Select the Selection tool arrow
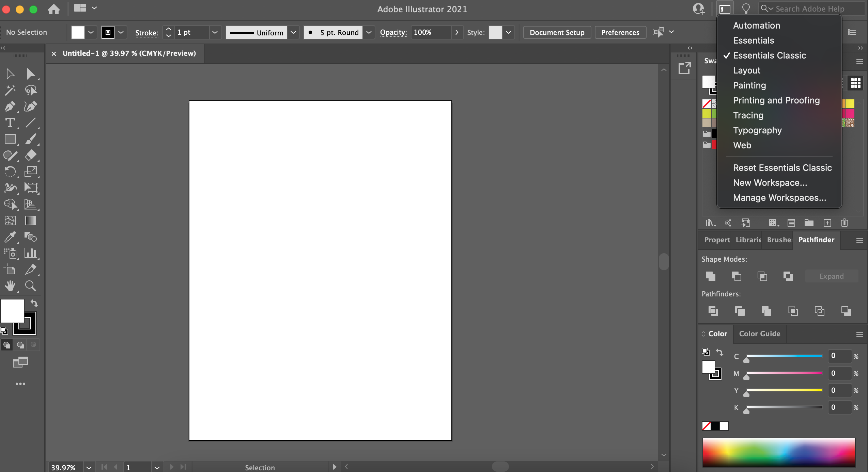This screenshot has width=868, height=472. point(10,74)
